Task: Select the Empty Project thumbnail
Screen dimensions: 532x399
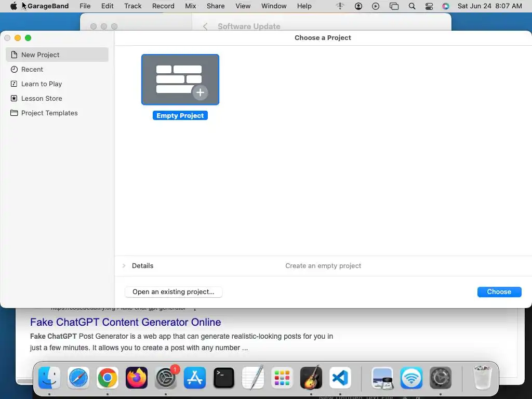Action: point(180,79)
